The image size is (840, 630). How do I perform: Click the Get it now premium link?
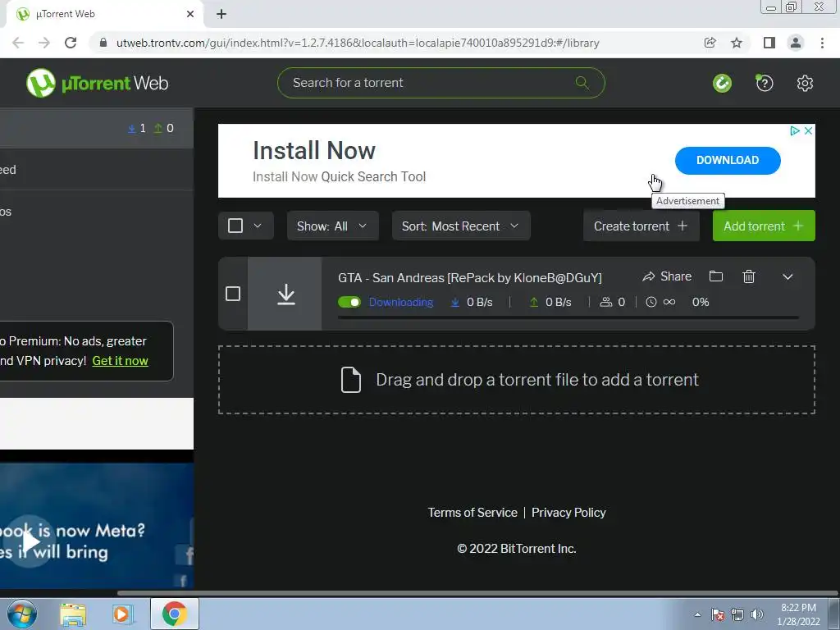coord(120,361)
